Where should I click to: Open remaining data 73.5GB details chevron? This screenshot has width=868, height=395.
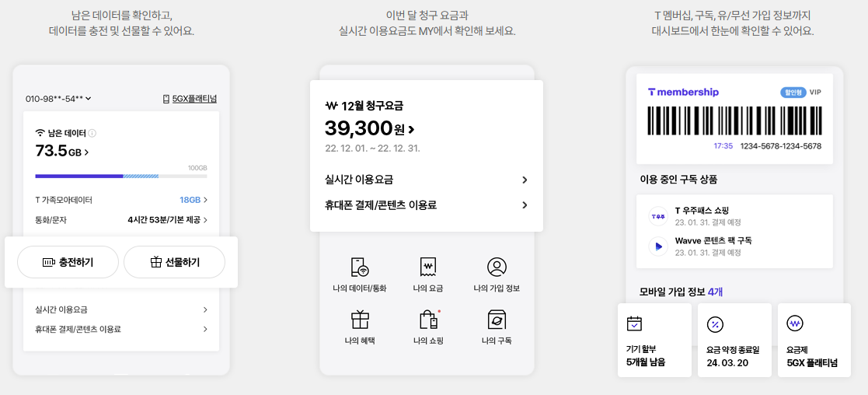(x=85, y=152)
